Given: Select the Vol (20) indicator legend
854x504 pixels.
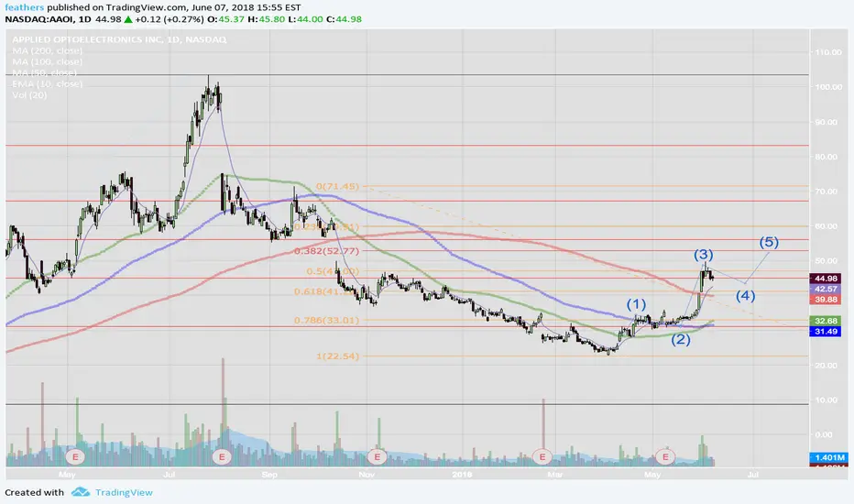Looking at the screenshot, I should (29, 94).
